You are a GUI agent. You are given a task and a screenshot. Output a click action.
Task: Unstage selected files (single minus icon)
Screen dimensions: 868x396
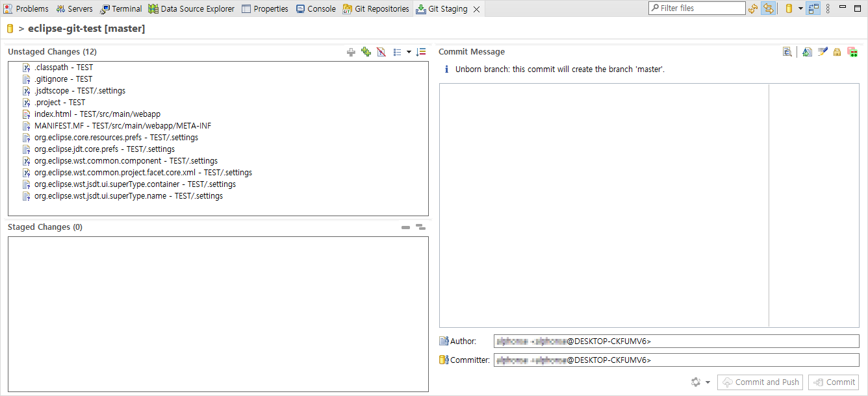(405, 227)
